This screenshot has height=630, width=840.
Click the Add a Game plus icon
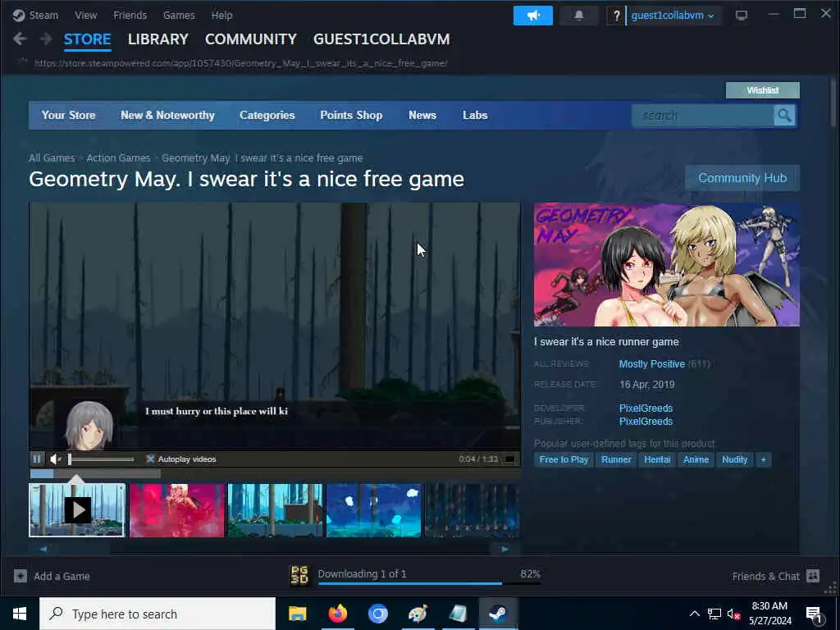pyautogui.click(x=21, y=576)
